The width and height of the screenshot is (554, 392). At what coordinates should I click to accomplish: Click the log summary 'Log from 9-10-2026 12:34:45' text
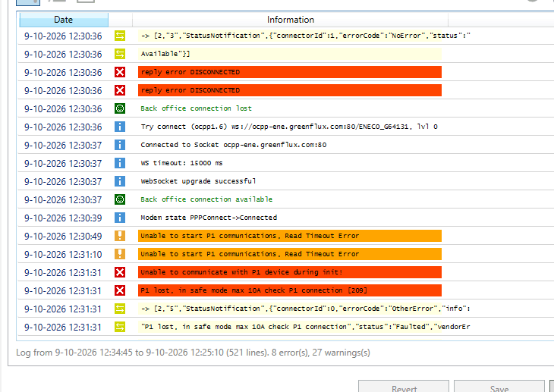(193, 353)
